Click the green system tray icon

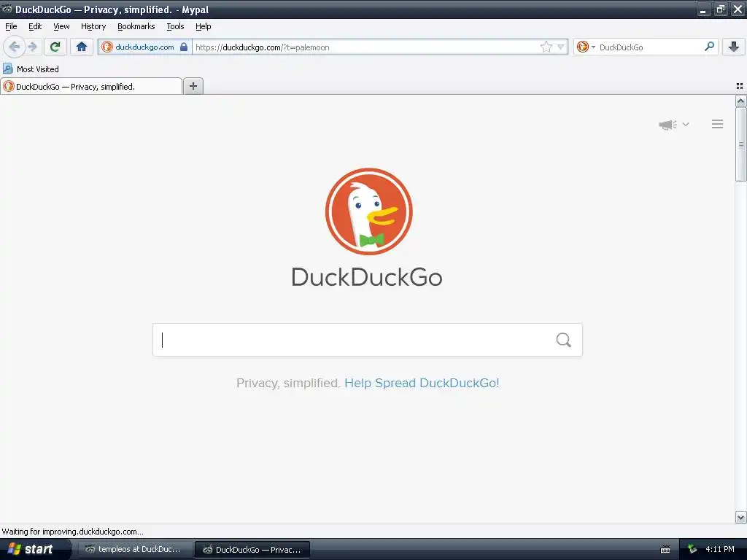coord(692,550)
